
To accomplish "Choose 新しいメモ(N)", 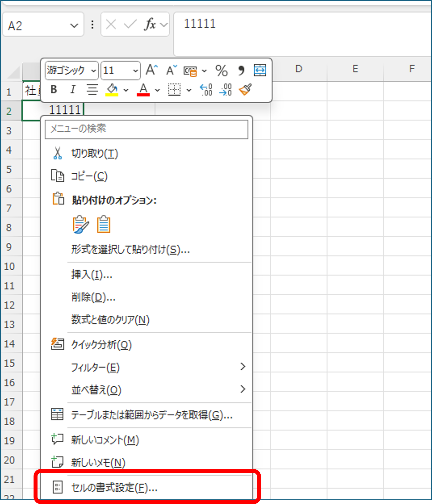I will click(146, 463).
